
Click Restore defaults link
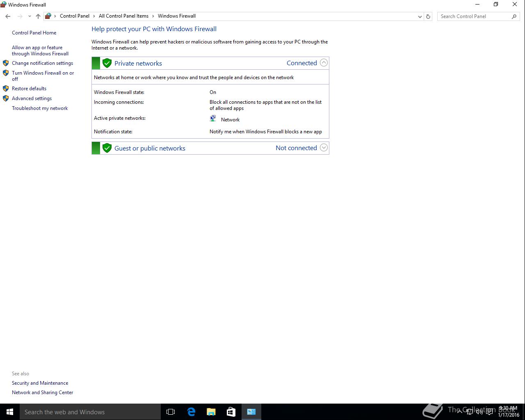(29, 89)
